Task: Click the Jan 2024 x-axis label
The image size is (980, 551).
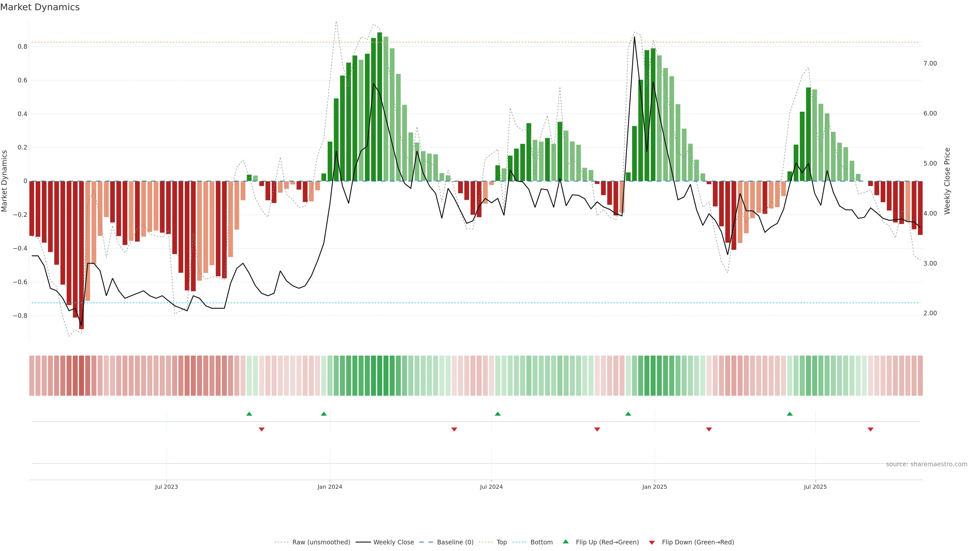Action: click(330, 487)
